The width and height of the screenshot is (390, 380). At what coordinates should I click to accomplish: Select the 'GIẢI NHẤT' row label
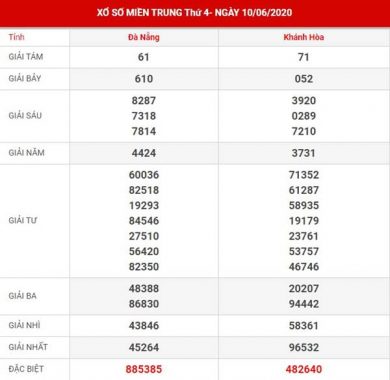(28, 347)
